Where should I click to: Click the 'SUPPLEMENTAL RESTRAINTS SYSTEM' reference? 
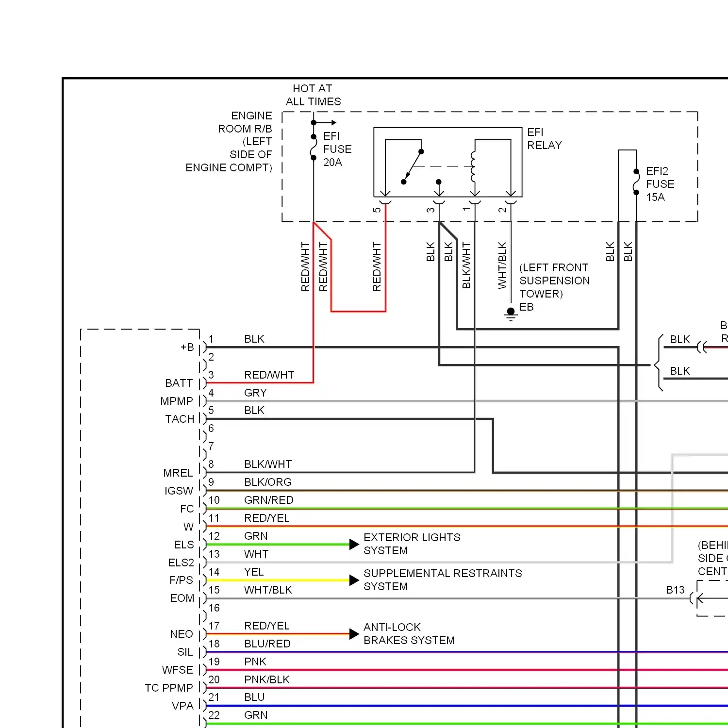443,580
